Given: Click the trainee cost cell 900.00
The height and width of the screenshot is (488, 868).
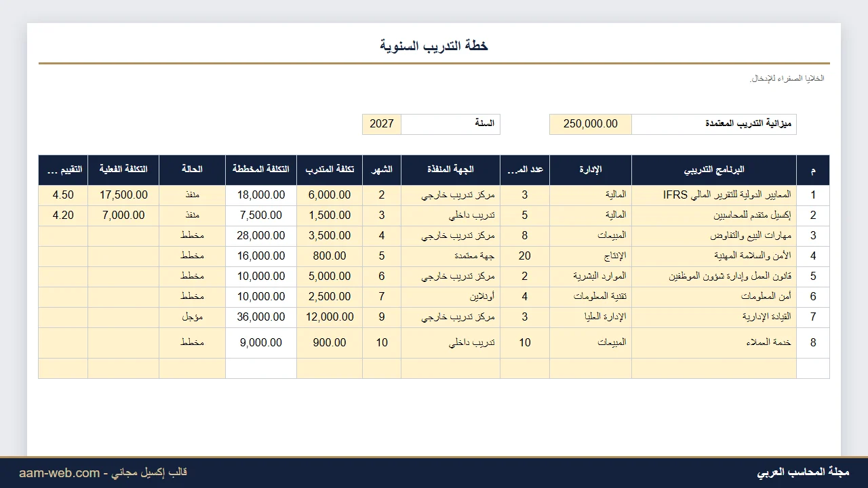Looking at the screenshot, I should pos(330,343).
